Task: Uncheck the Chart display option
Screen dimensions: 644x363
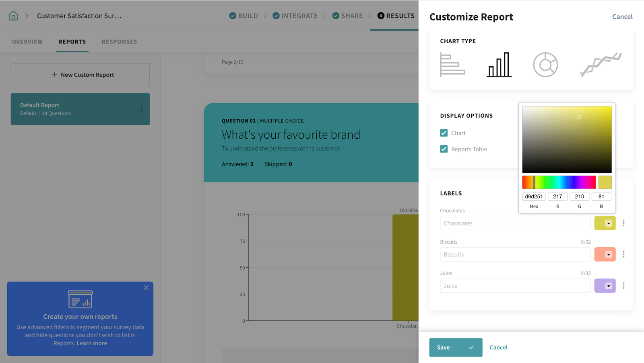Action: pyautogui.click(x=444, y=133)
